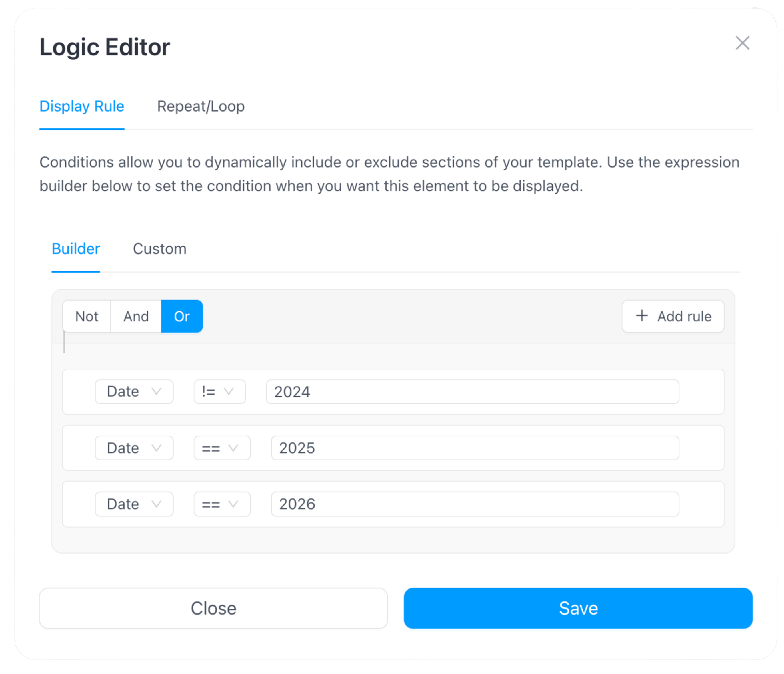Click the value field containing 2025
784x674 pixels.
(x=475, y=448)
